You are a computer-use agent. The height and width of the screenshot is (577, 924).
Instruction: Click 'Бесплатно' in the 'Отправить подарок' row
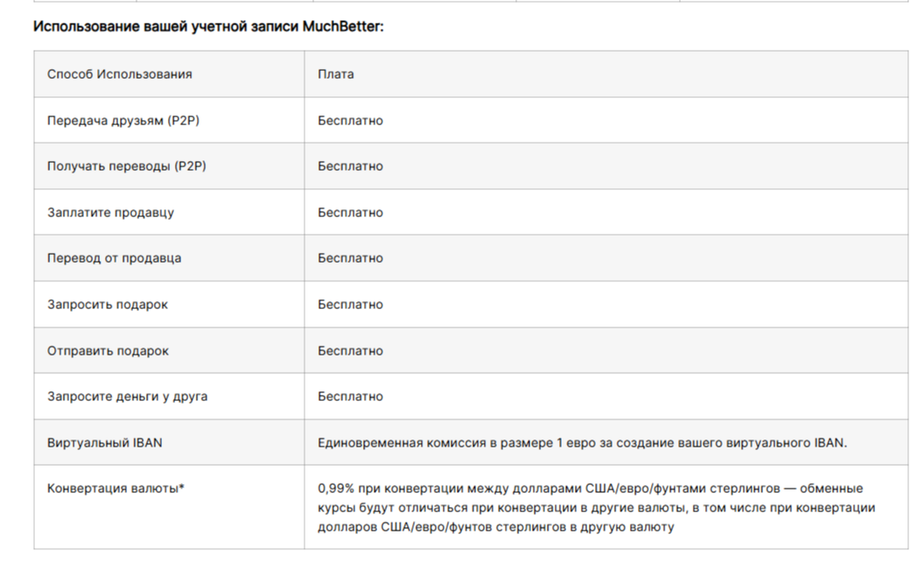coord(350,351)
